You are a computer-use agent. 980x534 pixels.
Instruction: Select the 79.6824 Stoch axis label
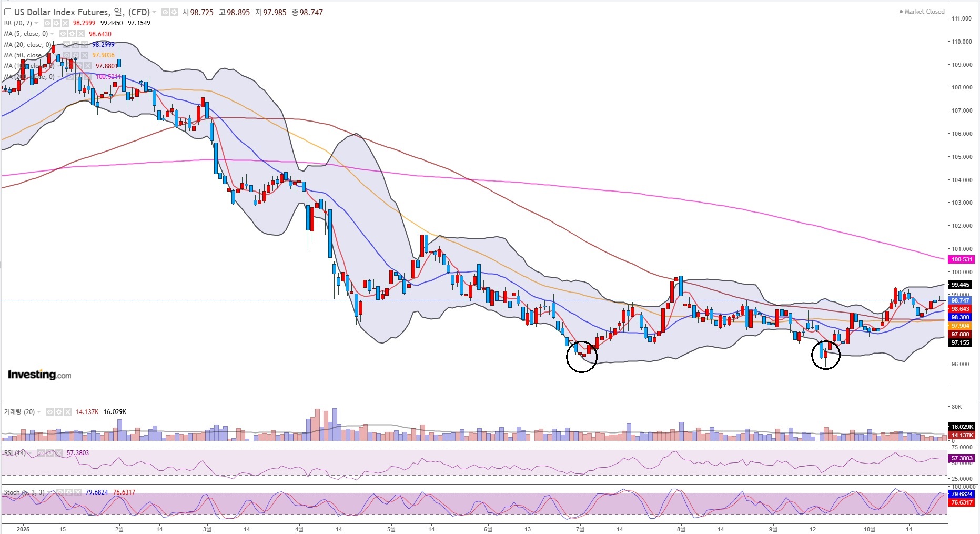[962, 494]
